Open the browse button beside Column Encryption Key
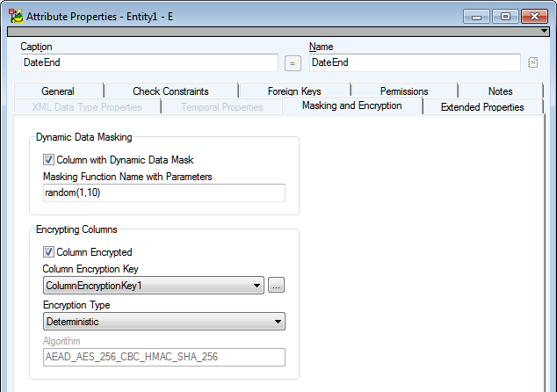 coord(276,286)
